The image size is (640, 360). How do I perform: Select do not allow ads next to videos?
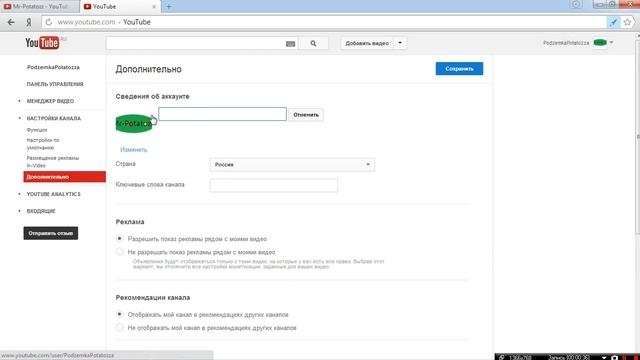pyautogui.click(x=119, y=251)
